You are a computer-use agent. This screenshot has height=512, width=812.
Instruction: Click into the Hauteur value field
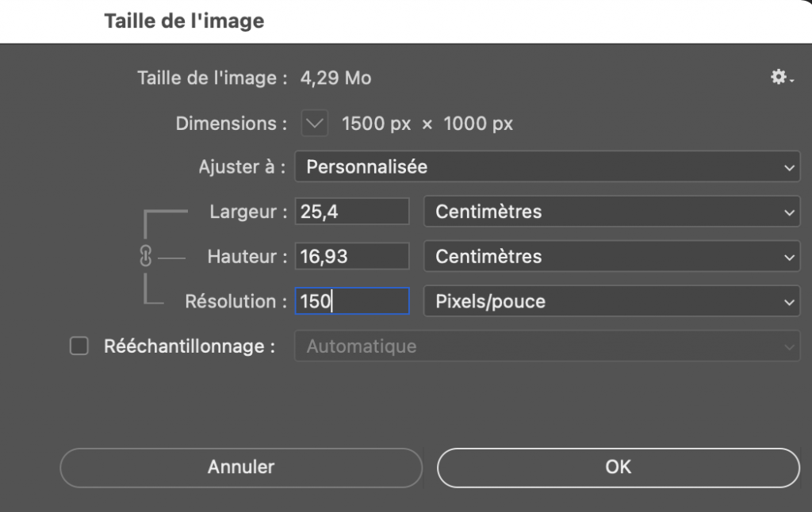pos(351,257)
